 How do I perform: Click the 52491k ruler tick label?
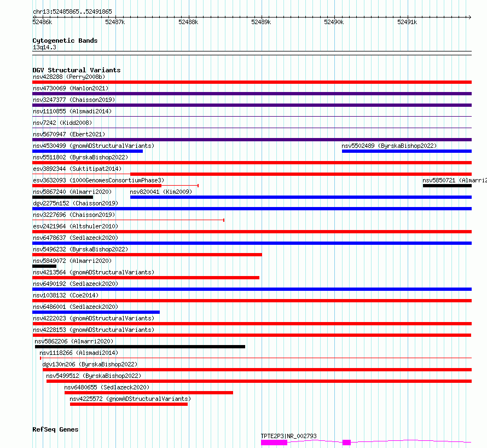tap(407, 22)
